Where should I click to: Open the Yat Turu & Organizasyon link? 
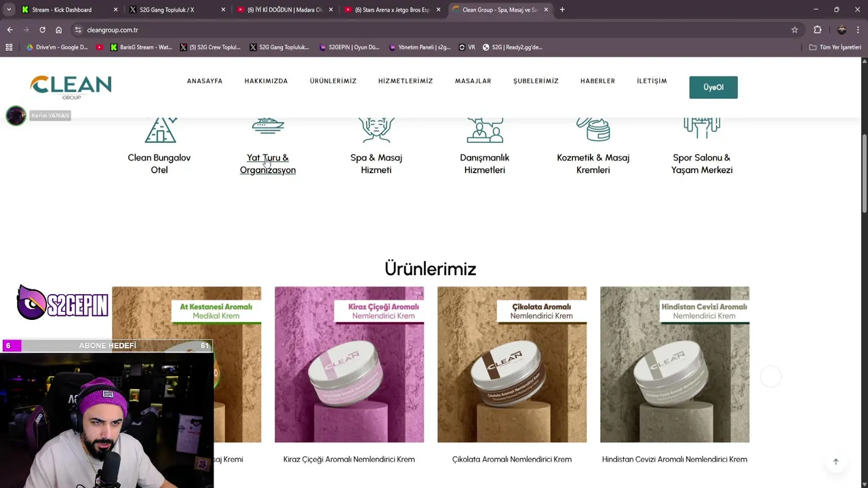click(268, 163)
